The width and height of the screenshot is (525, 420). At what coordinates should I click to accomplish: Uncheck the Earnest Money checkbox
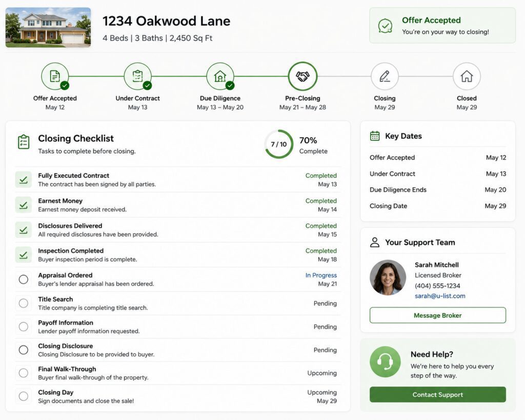(24, 205)
